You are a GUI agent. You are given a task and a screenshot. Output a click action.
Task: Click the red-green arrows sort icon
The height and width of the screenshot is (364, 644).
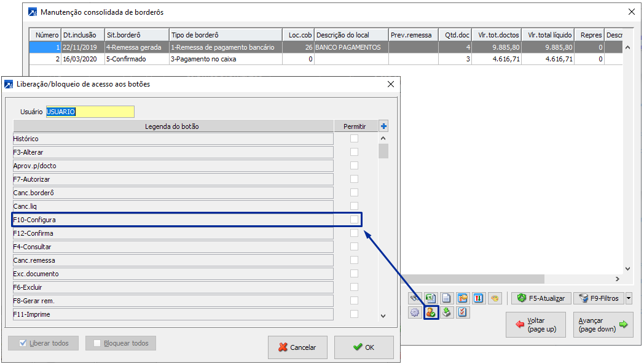click(x=479, y=298)
